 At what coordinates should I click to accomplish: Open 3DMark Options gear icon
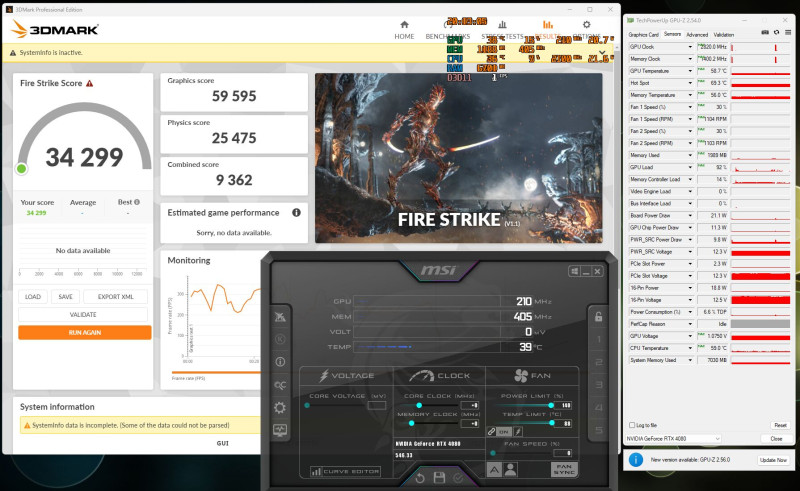[587, 24]
